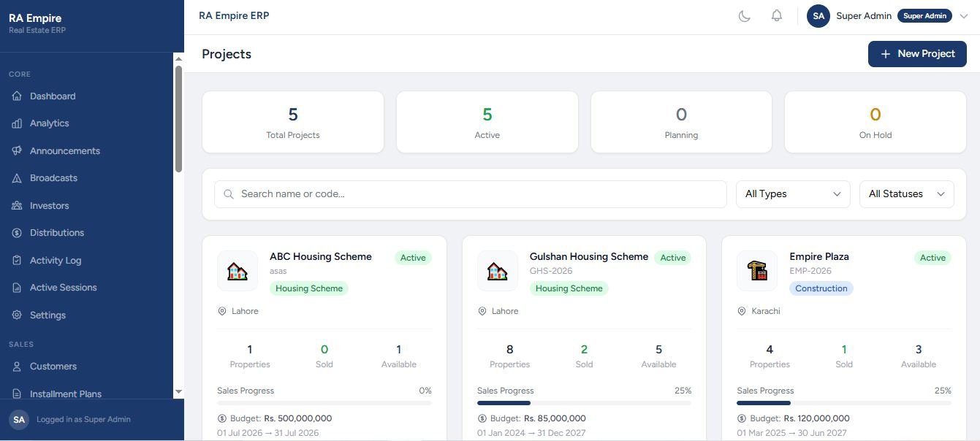Click the Total Projects stat card
Viewport: 980px width, 441px height.
pos(293,122)
